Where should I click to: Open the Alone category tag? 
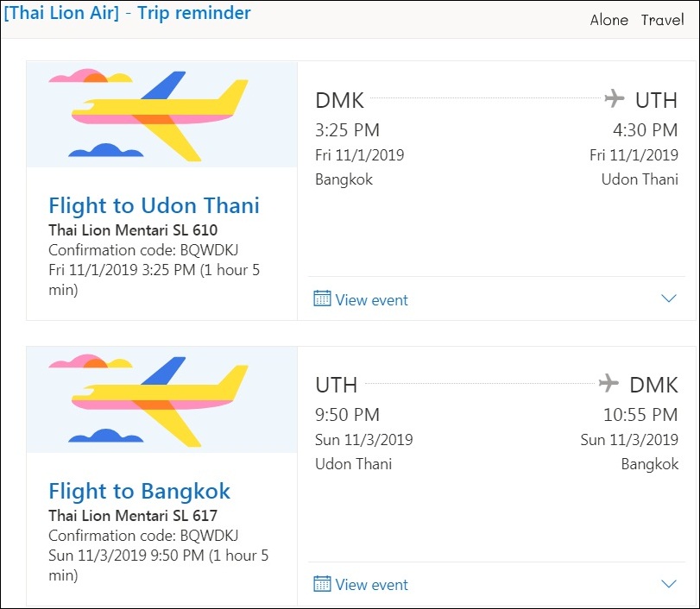[x=609, y=20]
